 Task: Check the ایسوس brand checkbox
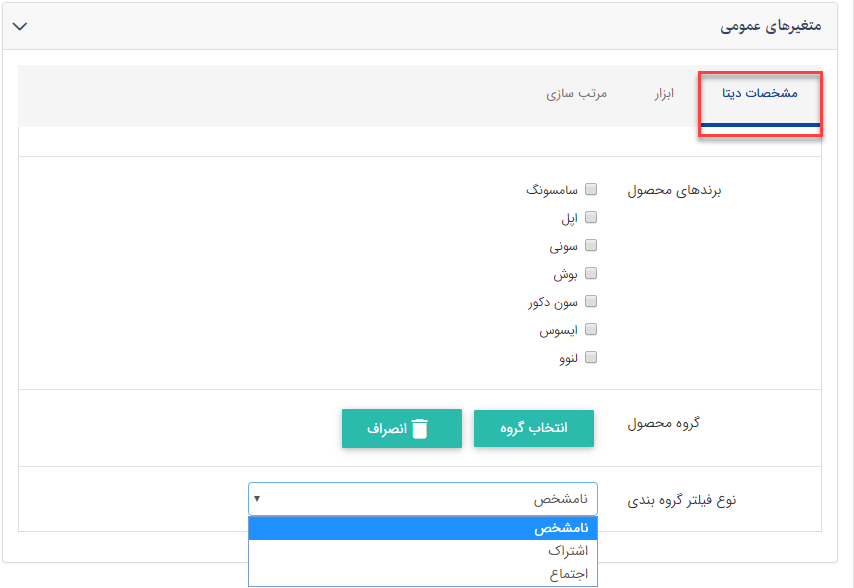click(591, 328)
